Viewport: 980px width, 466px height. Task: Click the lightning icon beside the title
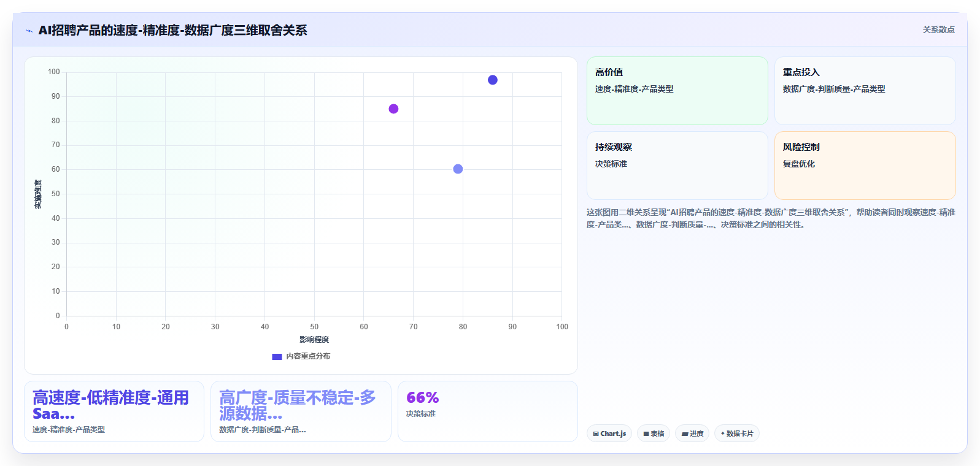click(29, 31)
